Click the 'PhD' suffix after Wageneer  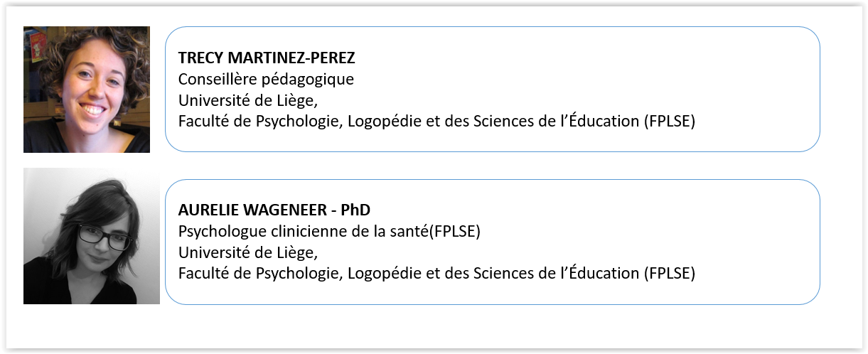355,210
